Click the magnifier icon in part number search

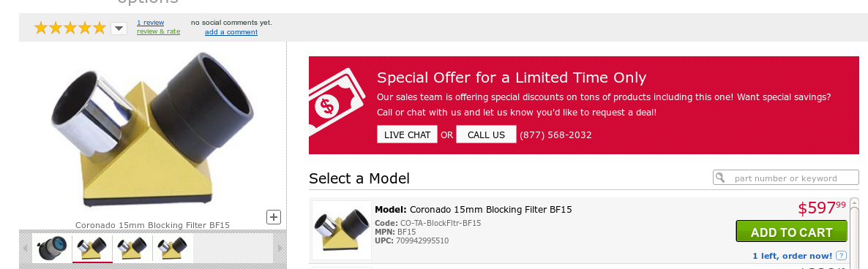pos(720,178)
